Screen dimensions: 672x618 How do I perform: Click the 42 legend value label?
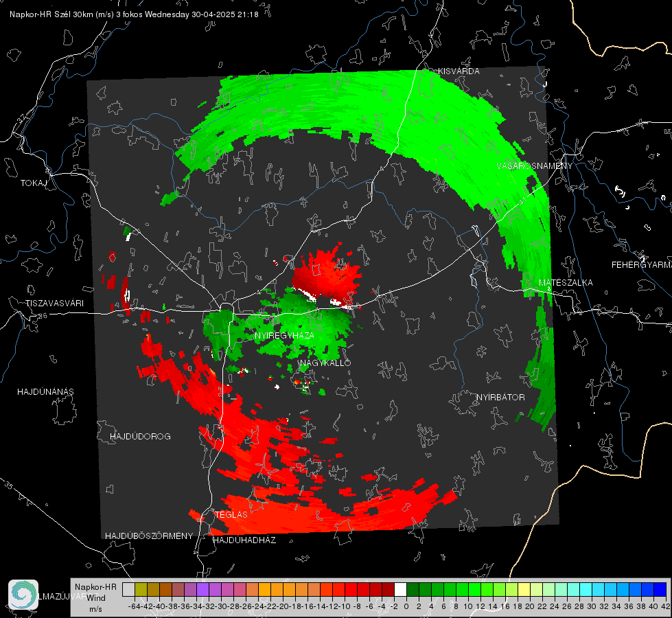[x=665, y=607]
